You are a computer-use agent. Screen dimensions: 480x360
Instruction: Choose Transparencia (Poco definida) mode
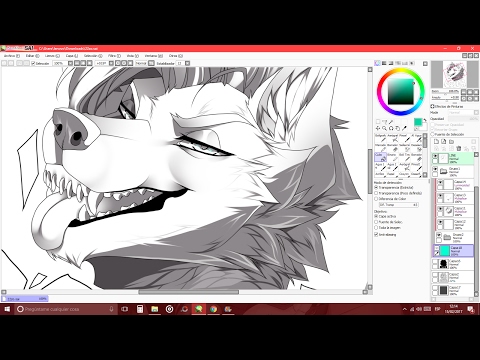(398, 193)
